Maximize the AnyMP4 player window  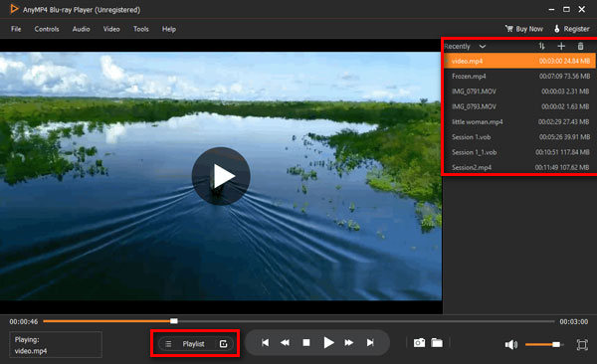point(566,9)
